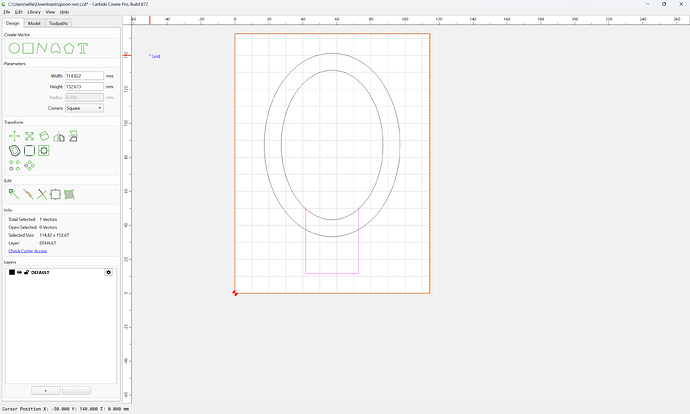The width and height of the screenshot is (690, 414).
Task: Open the View menu
Action: 51,12
